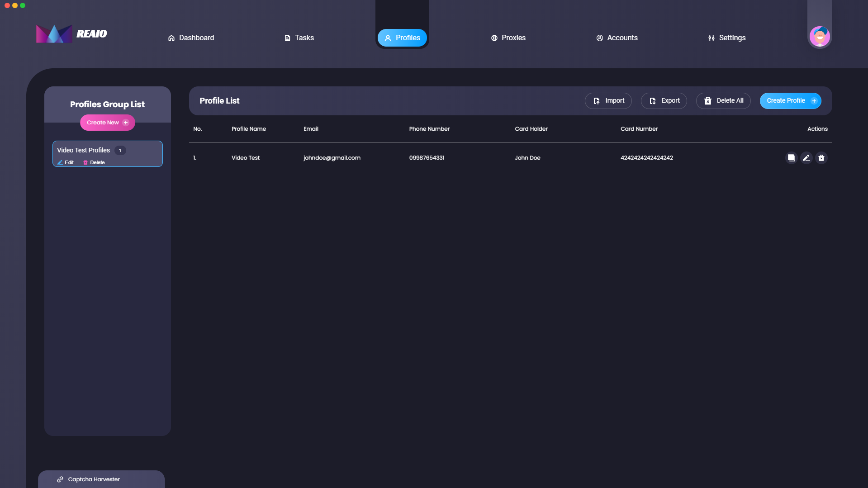The image size is (868, 488).
Task: Open the Dashboard tab
Action: click(x=191, y=38)
